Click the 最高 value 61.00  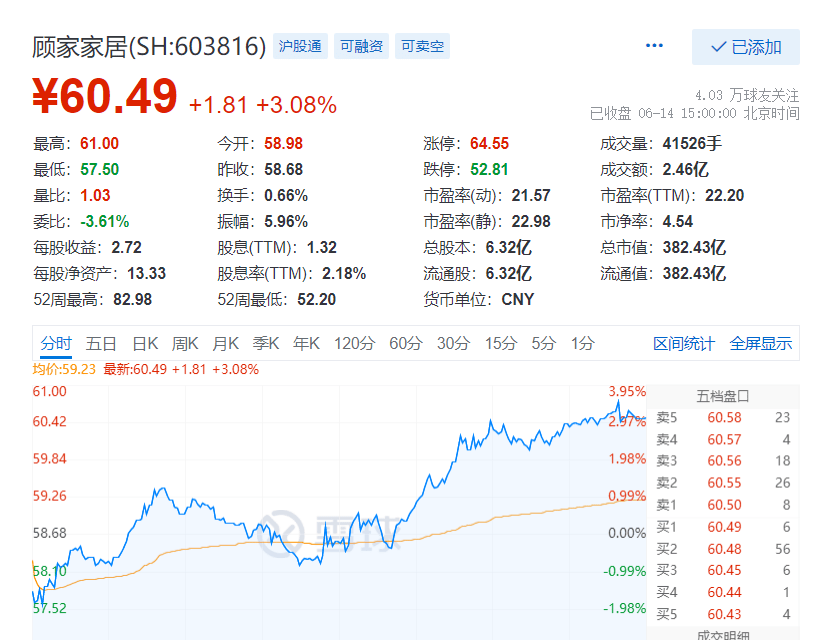tap(99, 144)
